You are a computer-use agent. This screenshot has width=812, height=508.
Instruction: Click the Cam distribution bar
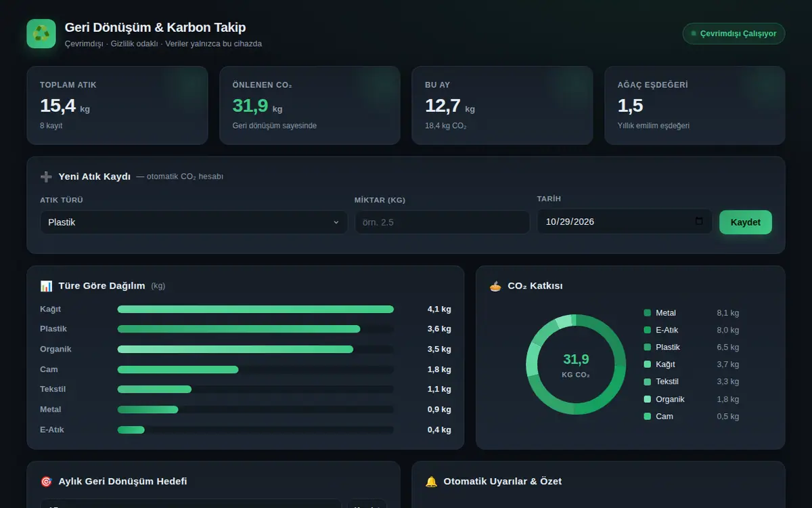[178, 370]
